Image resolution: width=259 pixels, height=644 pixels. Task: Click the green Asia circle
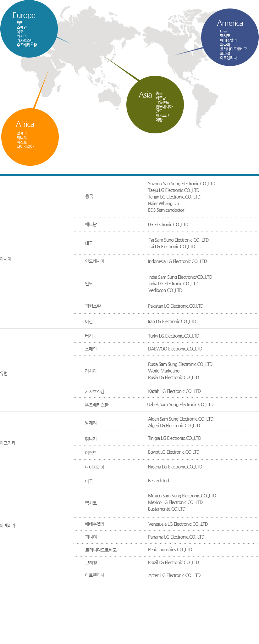[x=155, y=104]
